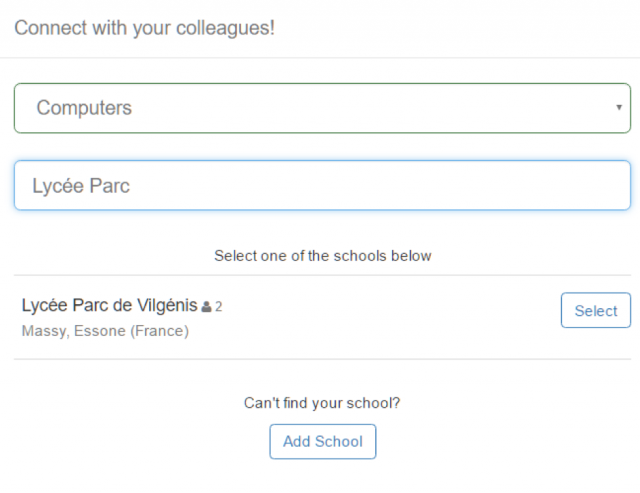The width and height of the screenshot is (640, 493).
Task: Click the Add School button
Action: click(322, 441)
